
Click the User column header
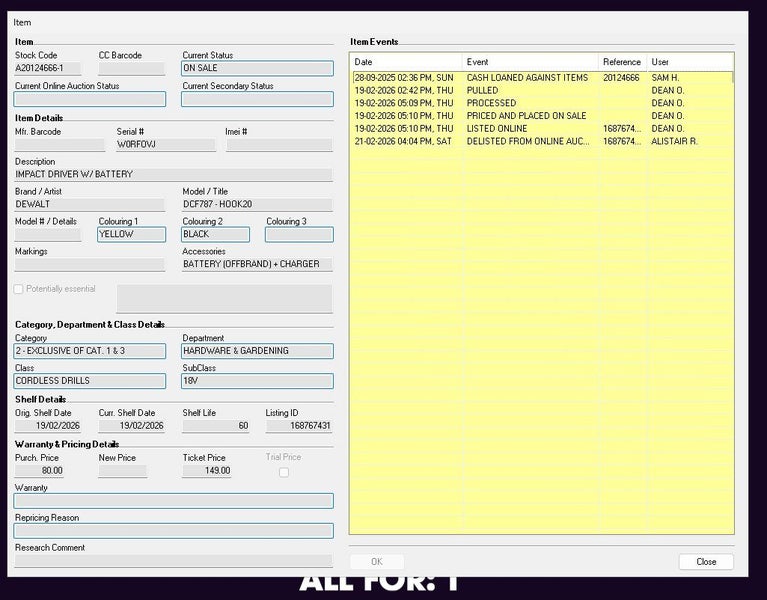(x=688, y=62)
